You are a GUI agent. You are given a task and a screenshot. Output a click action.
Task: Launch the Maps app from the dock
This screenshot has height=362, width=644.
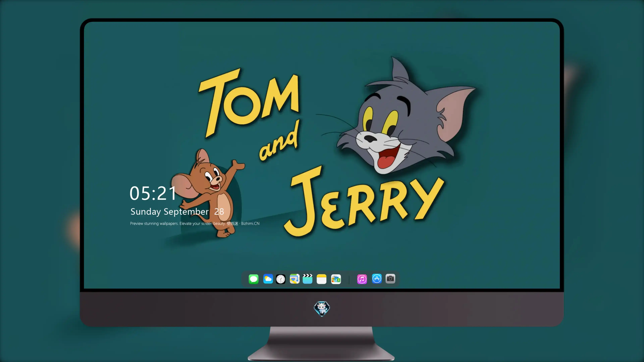pos(294,279)
